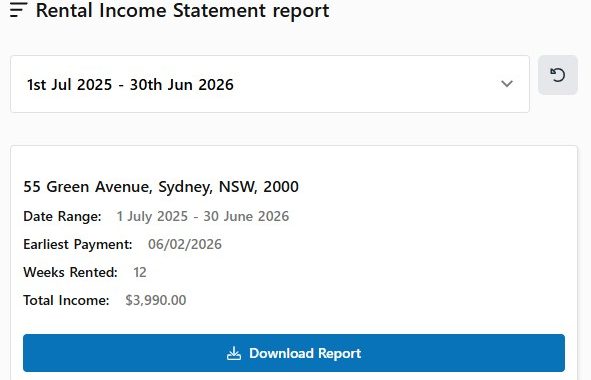591x380 pixels.
Task: Open the hamburger menu icon
Action: [x=18, y=10]
